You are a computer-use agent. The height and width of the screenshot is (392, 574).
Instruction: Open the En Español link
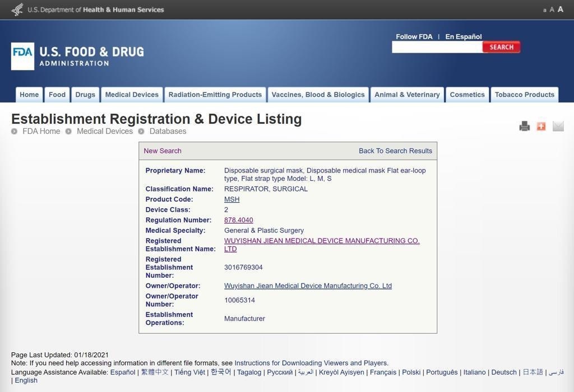point(463,36)
